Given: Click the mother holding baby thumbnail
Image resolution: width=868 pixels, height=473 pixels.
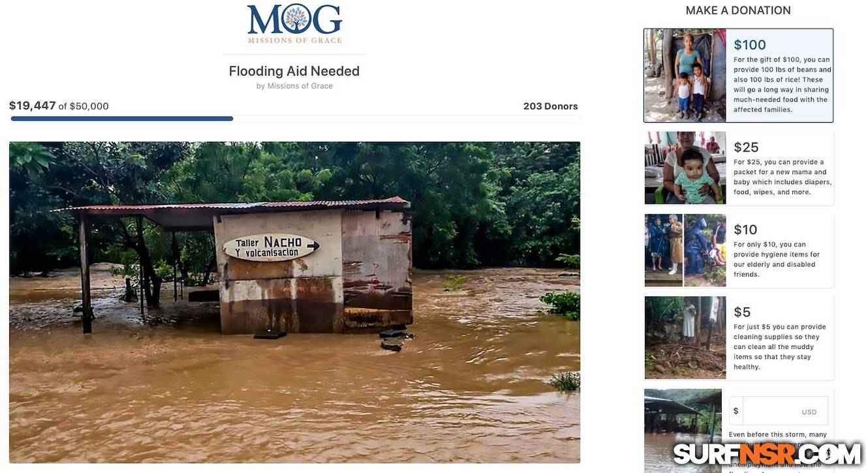Looking at the screenshot, I should 685,168.
